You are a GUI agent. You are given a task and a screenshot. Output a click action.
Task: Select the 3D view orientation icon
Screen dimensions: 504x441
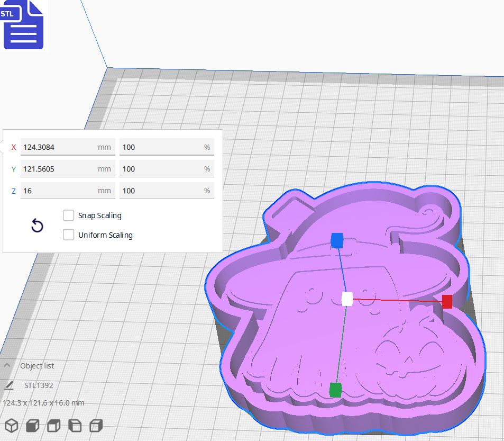(x=11, y=426)
